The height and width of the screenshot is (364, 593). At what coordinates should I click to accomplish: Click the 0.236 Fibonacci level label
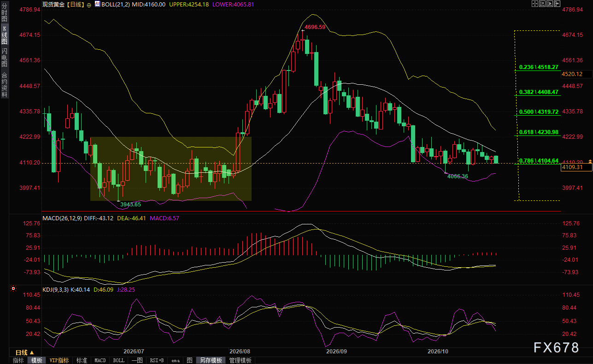point(539,67)
